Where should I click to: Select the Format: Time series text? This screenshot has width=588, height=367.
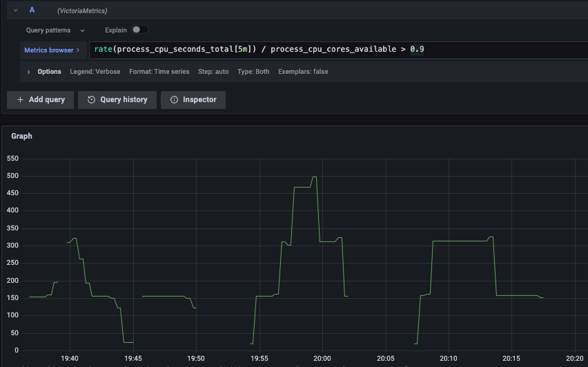click(x=159, y=72)
